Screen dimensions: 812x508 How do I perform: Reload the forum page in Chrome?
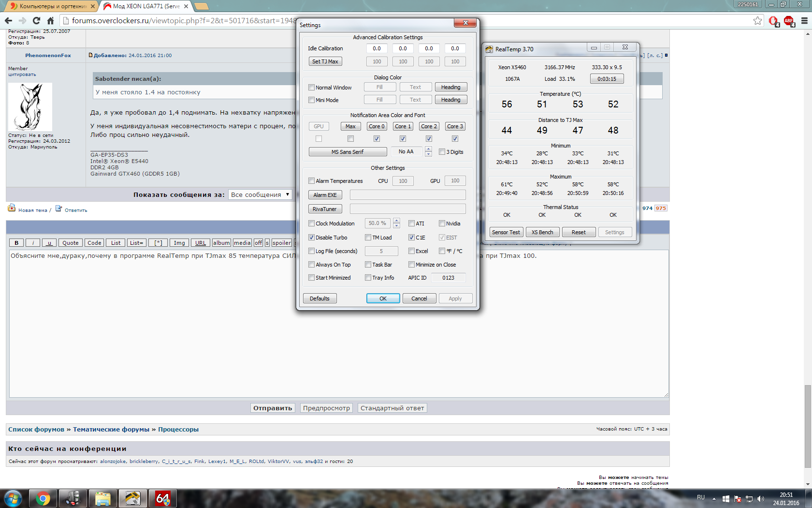pos(36,20)
